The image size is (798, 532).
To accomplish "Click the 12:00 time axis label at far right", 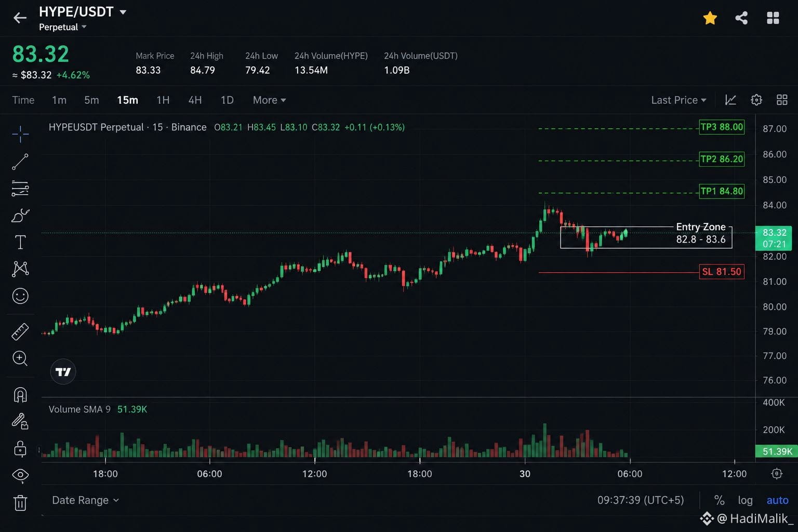I will point(734,474).
